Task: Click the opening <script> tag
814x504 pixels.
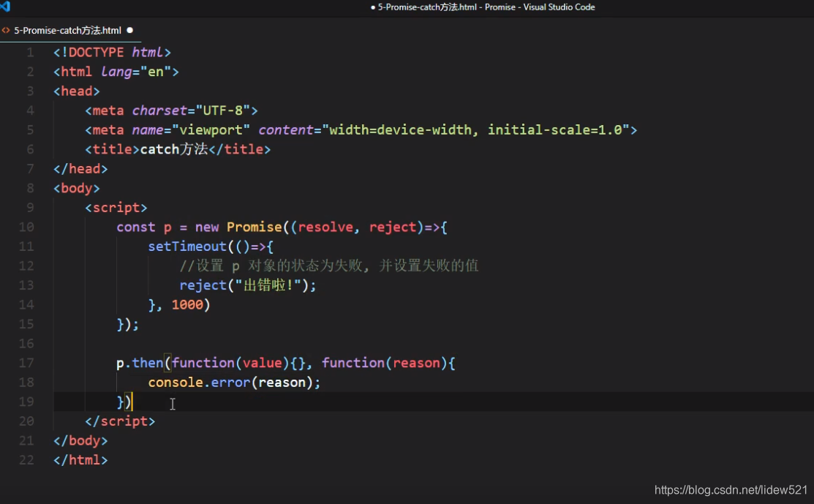Action: point(116,208)
